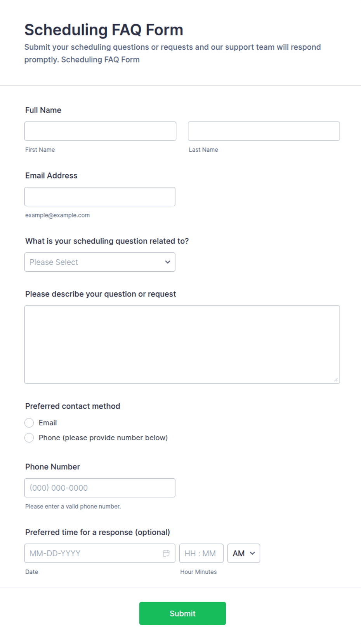Expand the scheduling question topic dropdown
This screenshot has height=644, width=361.
(100, 262)
